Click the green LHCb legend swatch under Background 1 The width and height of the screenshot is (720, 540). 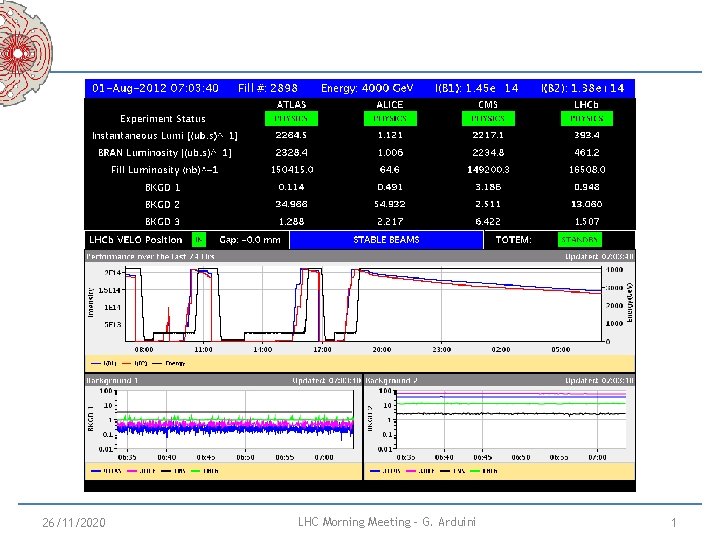pyautogui.click(x=196, y=471)
